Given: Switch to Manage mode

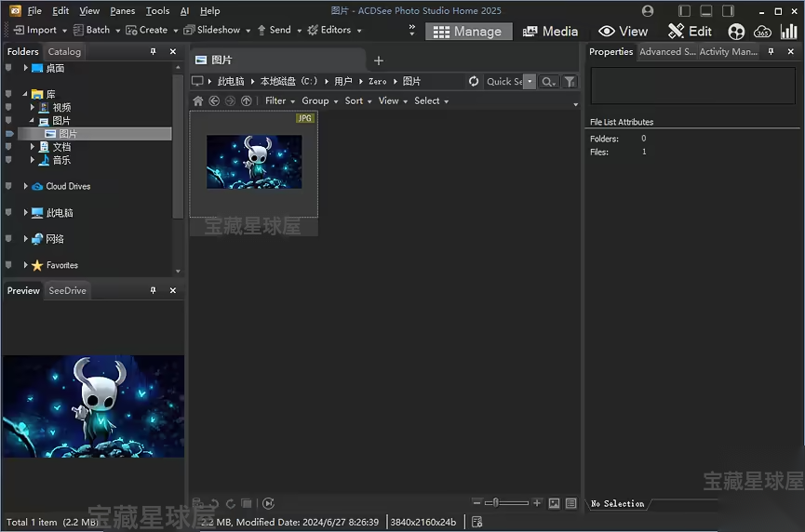Looking at the screenshot, I should click(x=468, y=32).
